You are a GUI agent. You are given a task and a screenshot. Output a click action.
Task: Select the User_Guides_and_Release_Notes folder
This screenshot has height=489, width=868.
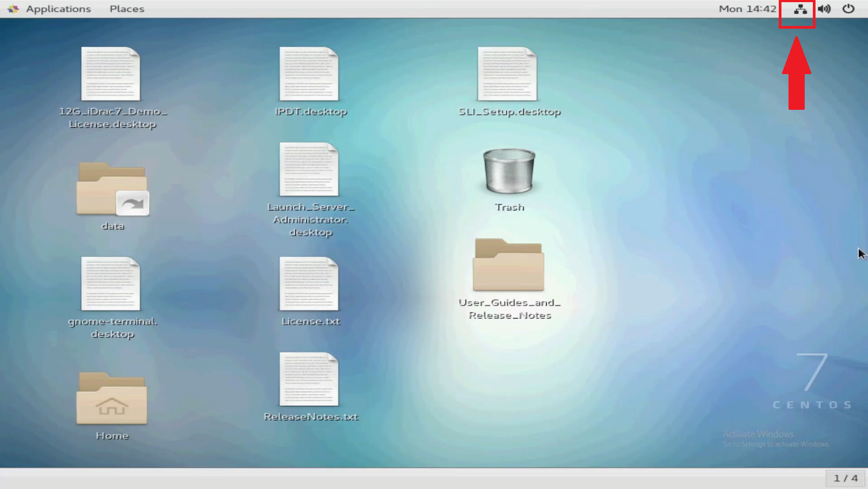pyautogui.click(x=508, y=265)
